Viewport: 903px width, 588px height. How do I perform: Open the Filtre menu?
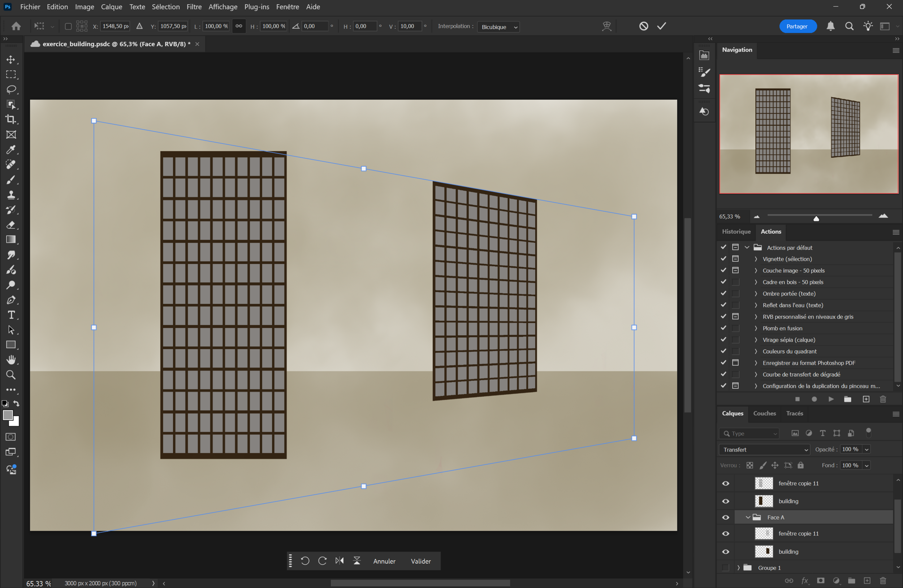(x=194, y=7)
